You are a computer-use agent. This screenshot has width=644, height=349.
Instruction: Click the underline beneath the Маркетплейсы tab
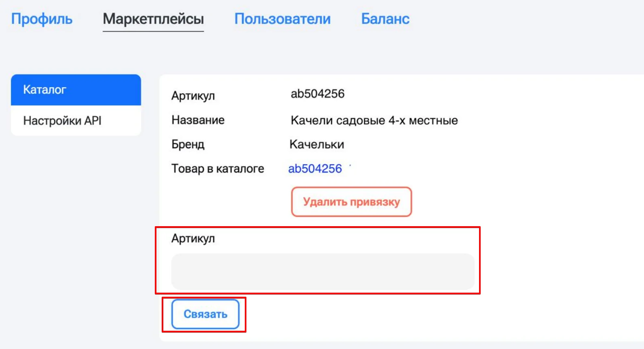click(153, 31)
